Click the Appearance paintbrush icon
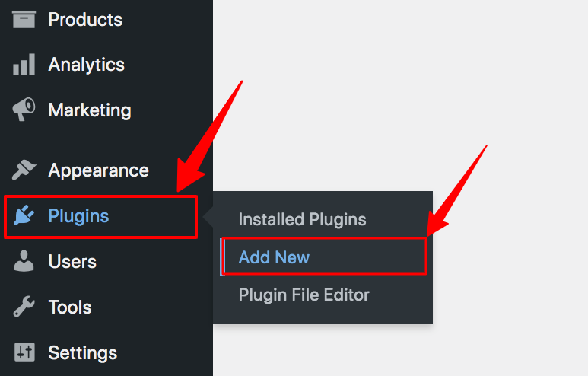Image resolution: width=588 pixels, height=376 pixels. coord(24,170)
